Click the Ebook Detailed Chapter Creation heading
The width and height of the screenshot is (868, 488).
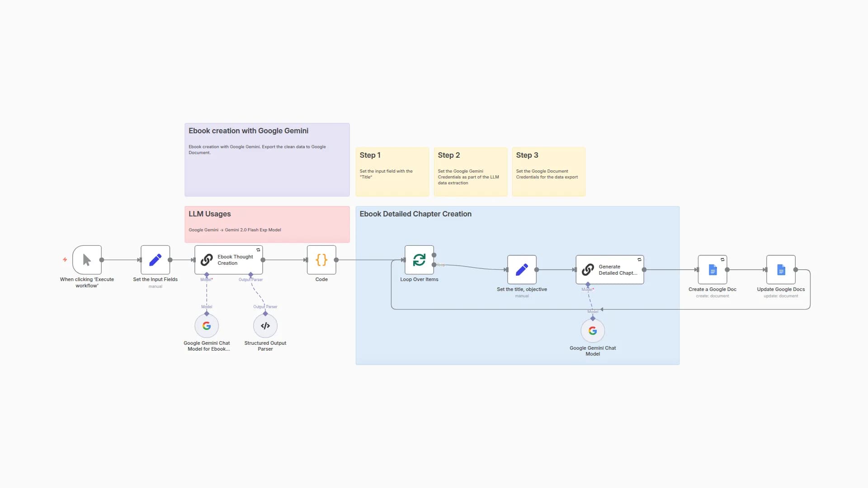(x=415, y=214)
